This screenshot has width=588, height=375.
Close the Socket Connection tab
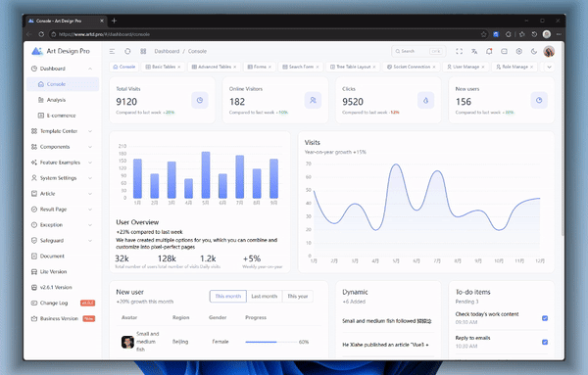click(x=434, y=67)
